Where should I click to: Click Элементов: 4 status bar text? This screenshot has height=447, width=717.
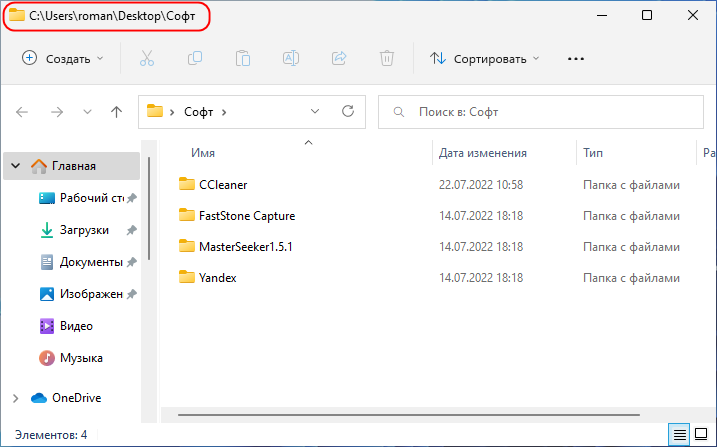pyautogui.click(x=51, y=434)
